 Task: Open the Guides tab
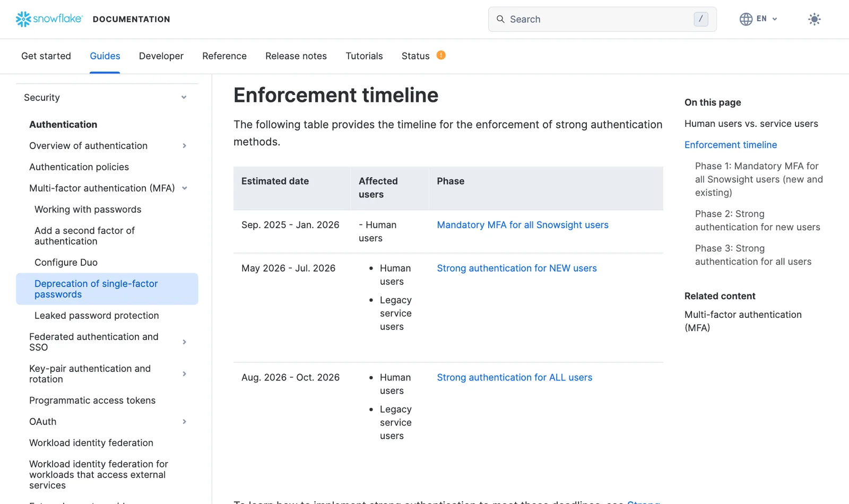(x=105, y=56)
